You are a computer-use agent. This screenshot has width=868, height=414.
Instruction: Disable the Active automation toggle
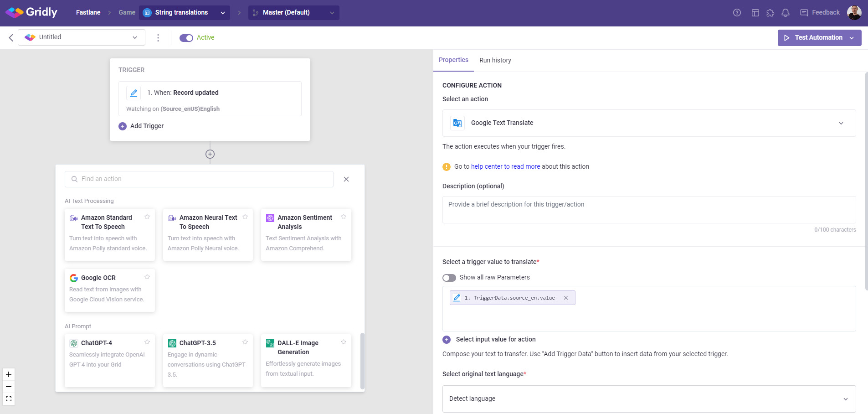tap(186, 38)
